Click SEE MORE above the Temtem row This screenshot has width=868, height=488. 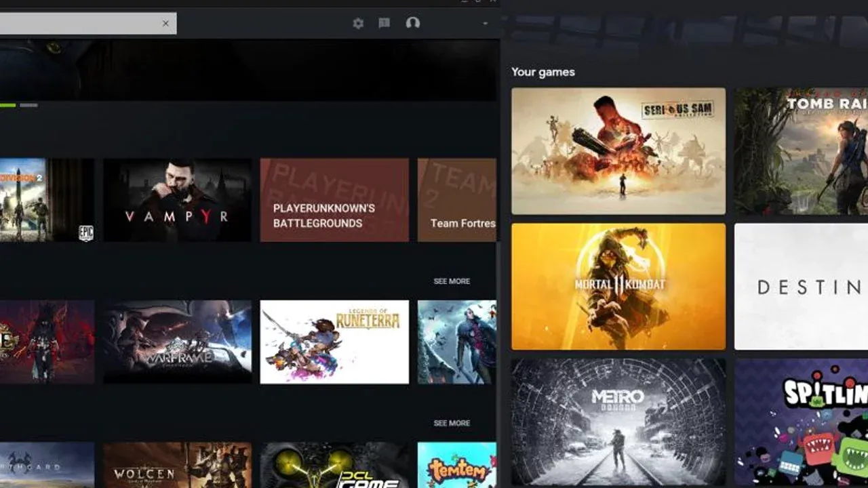click(452, 423)
